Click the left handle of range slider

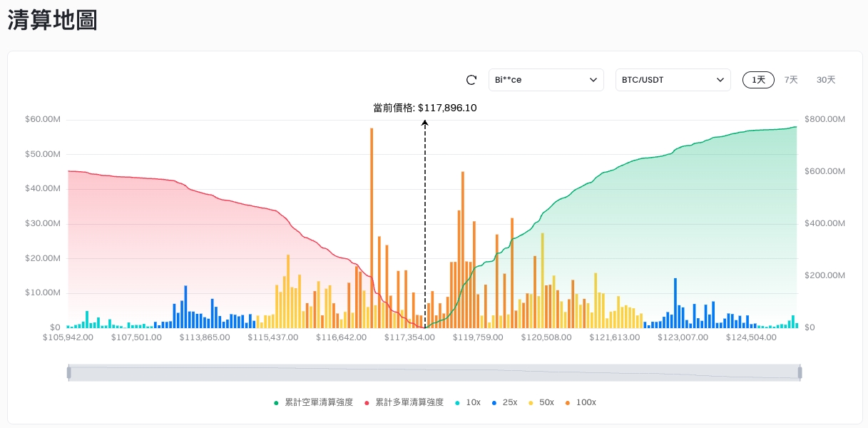(69, 372)
